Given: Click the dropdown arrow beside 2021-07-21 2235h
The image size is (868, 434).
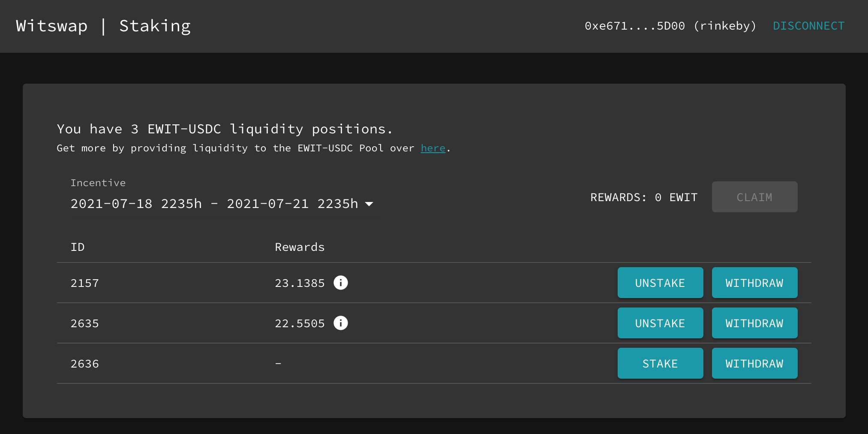Looking at the screenshot, I should tap(369, 204).
